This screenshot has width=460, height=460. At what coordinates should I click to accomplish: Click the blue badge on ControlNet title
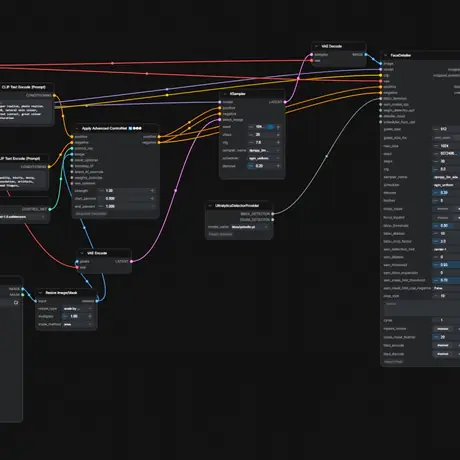pyautogui.click(x=131, y=128)
